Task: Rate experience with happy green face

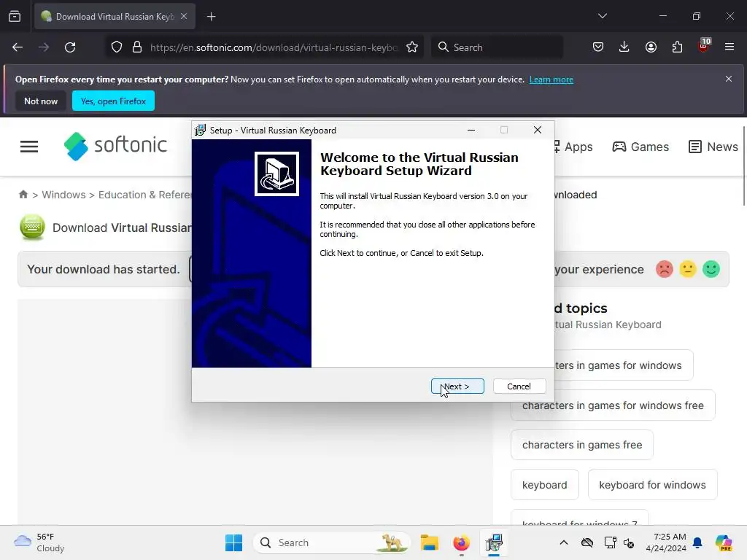Action: [x=711, y=269]
